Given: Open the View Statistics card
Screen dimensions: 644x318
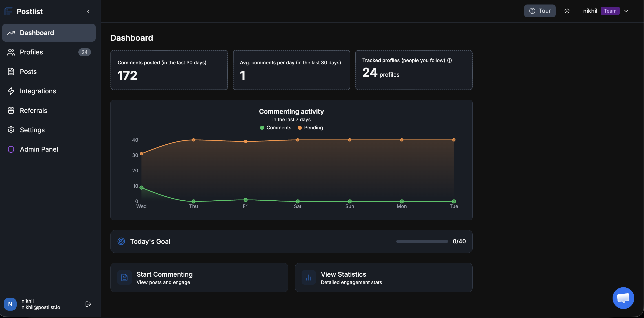Looking at the screenshot, I should pos(383,278).
